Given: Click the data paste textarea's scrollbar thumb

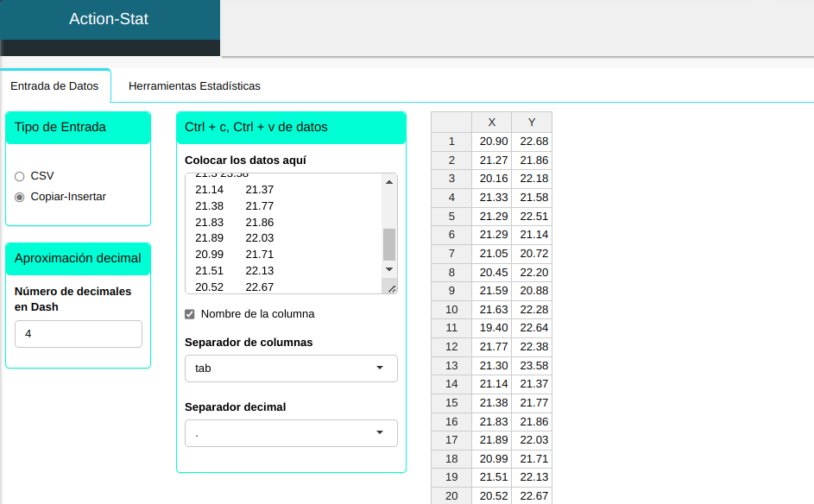Looking at the screenshot, I should point(388,244).
